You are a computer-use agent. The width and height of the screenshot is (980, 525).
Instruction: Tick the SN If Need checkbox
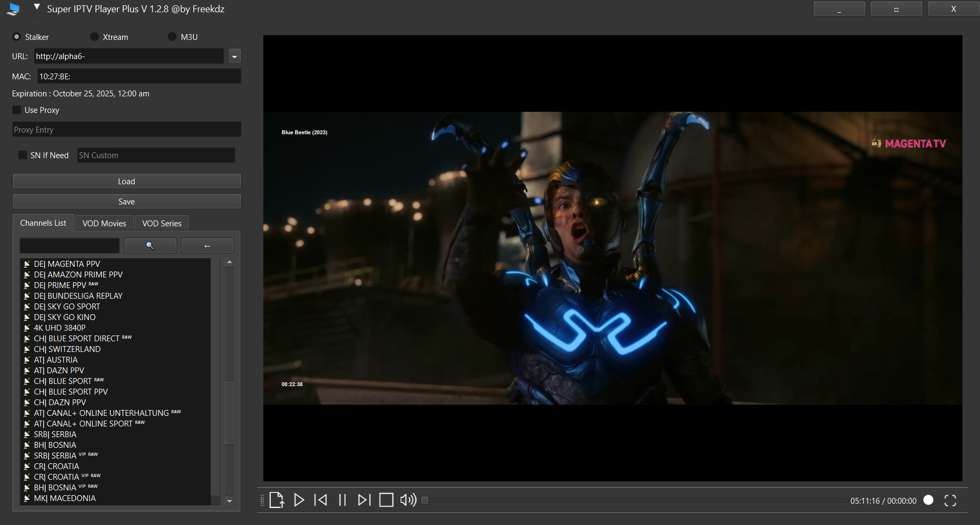[22, 155]
